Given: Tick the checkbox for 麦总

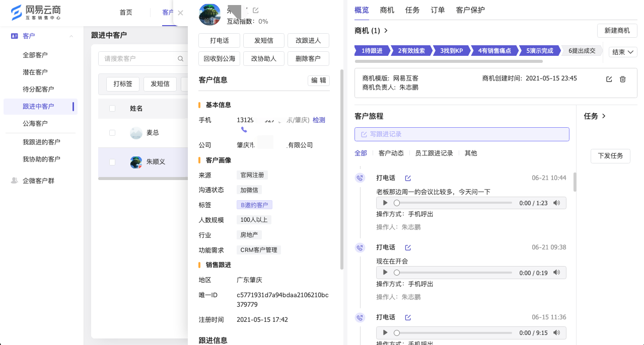Looking at the screenshot, I should pyautogui.click(x=112, y=133).
